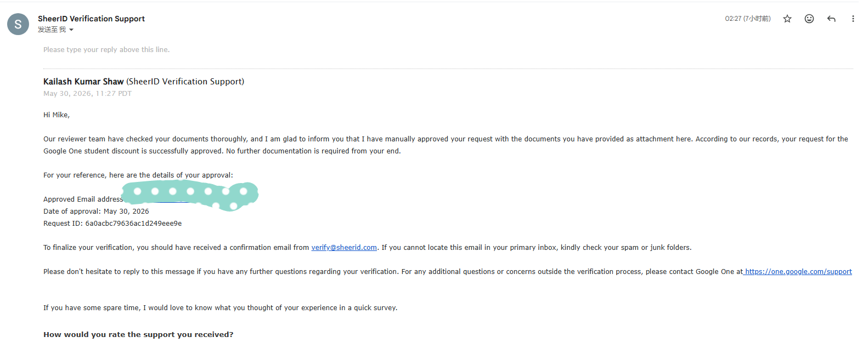Click the 'Please type your reply above' line
The height and width of the screenshot is (354, 868).
tap(106, 50)
